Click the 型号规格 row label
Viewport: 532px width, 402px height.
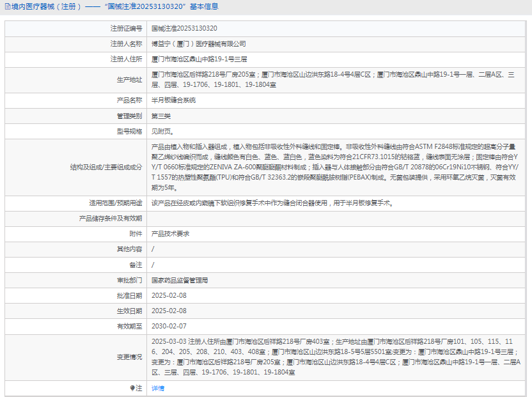[130, 131]
